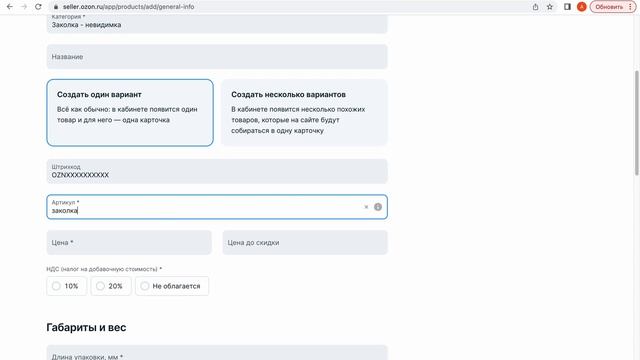Image resolution: width=640 pixels, height=360 pixels.
Task: Choose Создать один вариант card
Action: click(x=130, y=113)
